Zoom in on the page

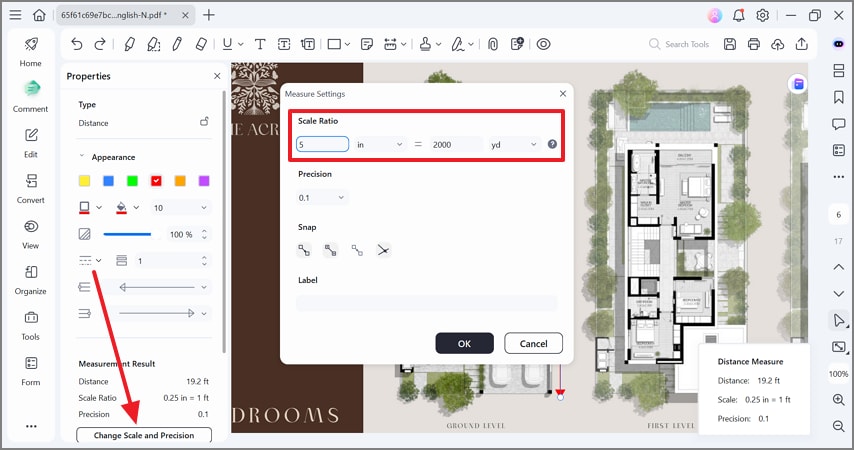point(839,399)
